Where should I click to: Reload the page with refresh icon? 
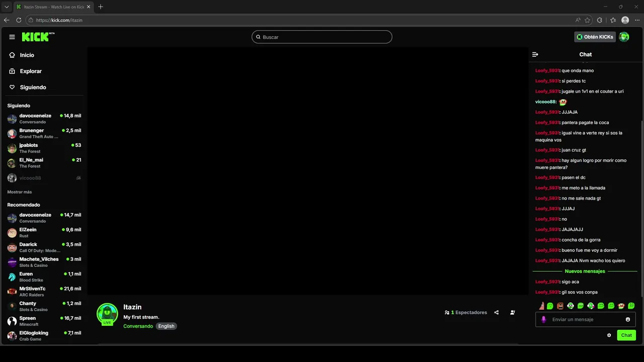[x=19, y=20]
